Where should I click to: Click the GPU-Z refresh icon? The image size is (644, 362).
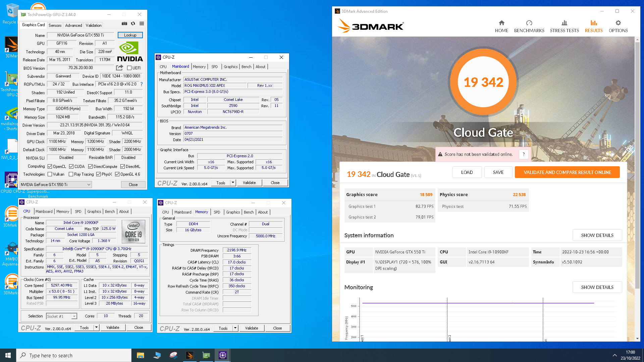click(x=133, y=23)
